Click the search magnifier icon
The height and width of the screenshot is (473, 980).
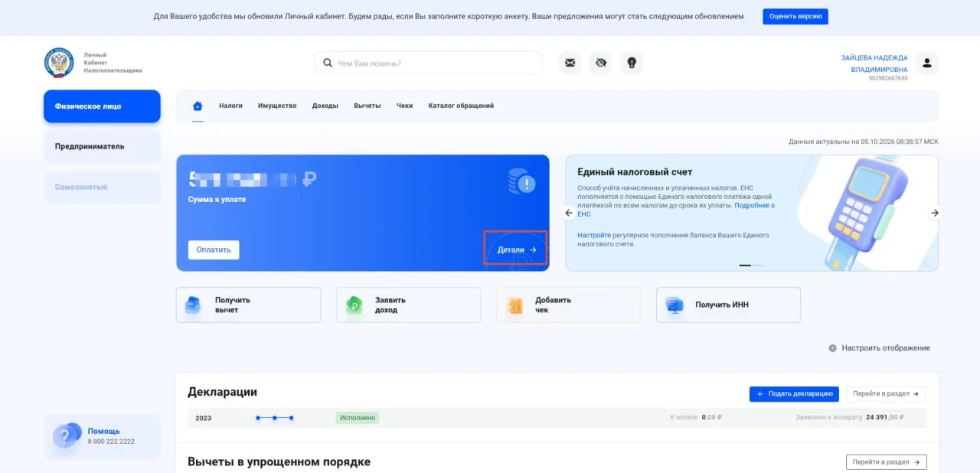coord(328,63)
